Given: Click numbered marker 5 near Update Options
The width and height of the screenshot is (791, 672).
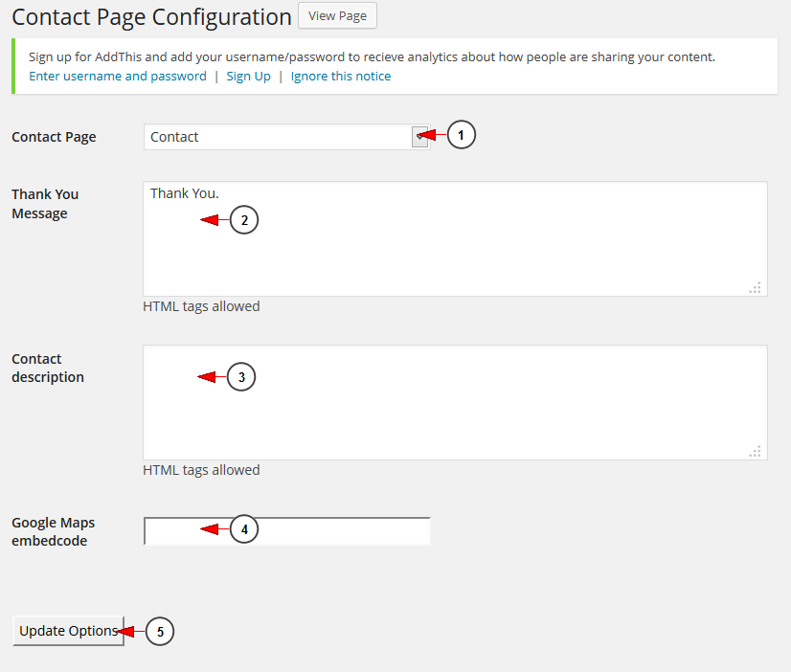Looking at the screenshot, I should pos(160,631).
